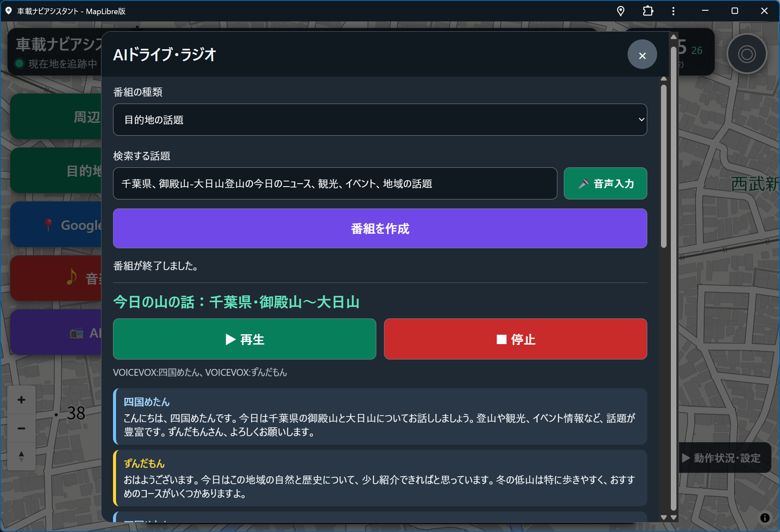Start voice input with 音声入力 button
Screen dimensions: 780x532
coord(605,184)
